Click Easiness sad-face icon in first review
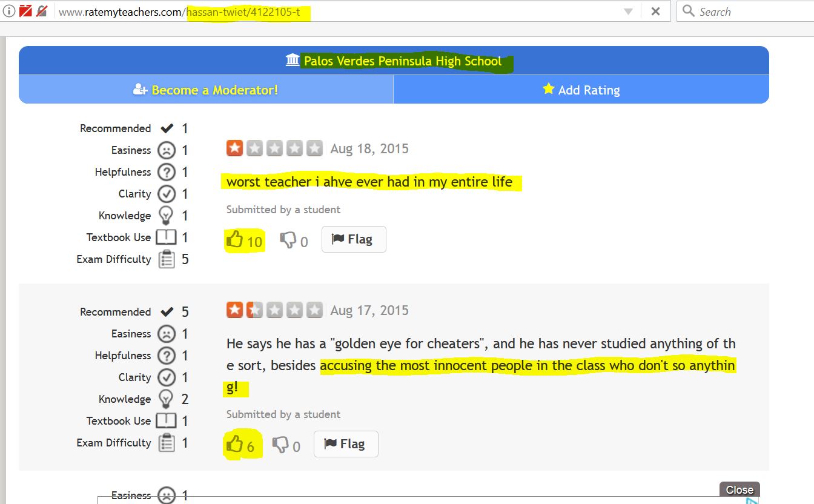The image size is (814, 504). (166, 150)
